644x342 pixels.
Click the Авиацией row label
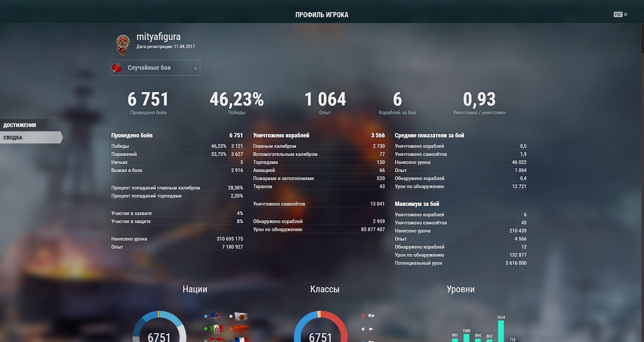point(264,170)
